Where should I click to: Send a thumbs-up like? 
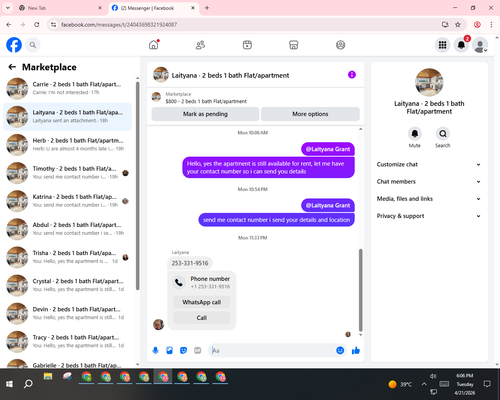coord(356,350)
